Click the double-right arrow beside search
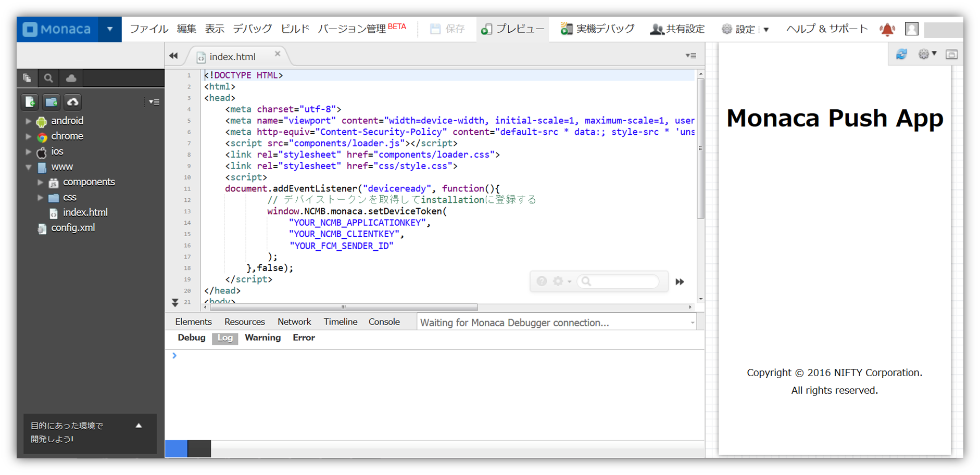This screenshot has width=980, height=475. point(680,282)
